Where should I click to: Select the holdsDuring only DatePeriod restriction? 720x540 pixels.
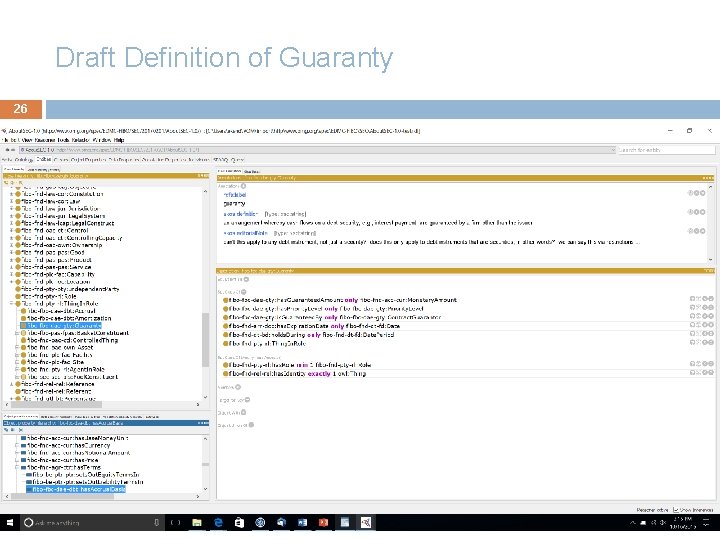tap(309, 335)
